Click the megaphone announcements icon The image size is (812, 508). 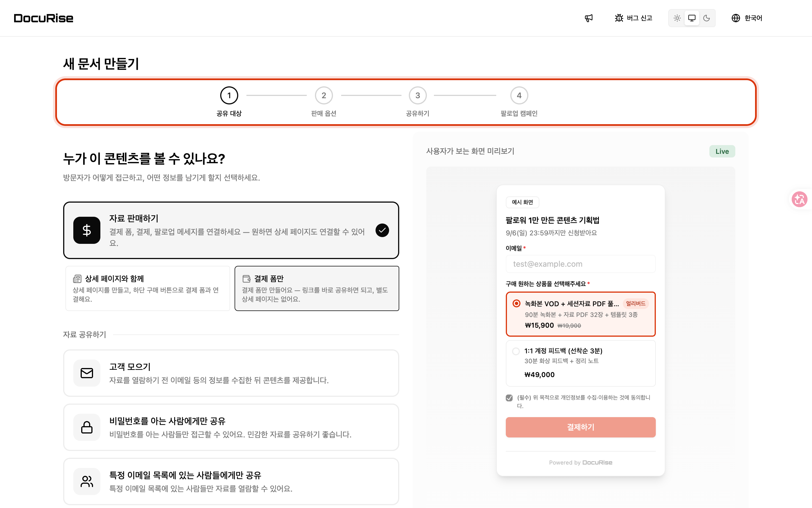tap(588, 18)
